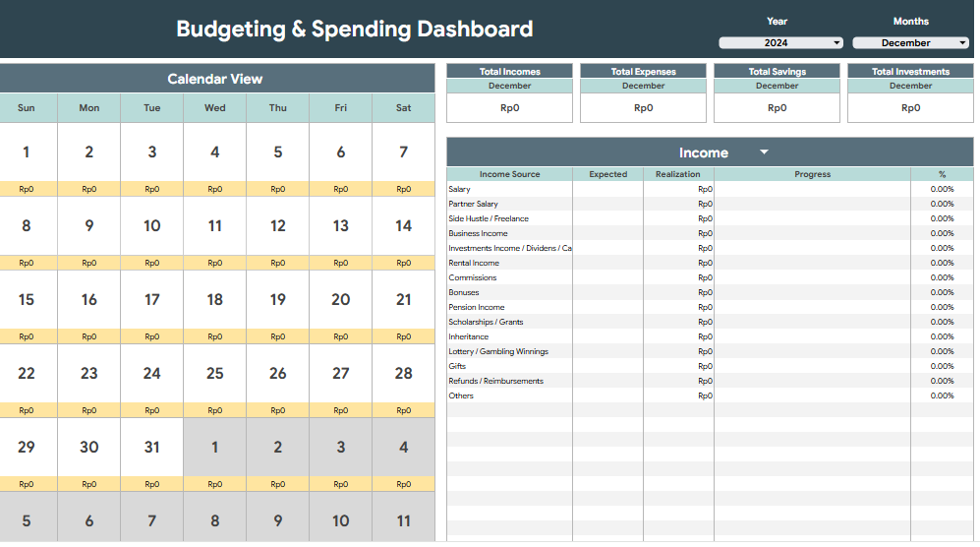Screen dimensions: 980x547
Task: Click the Realization value for Rental Income
Action: 678,263
